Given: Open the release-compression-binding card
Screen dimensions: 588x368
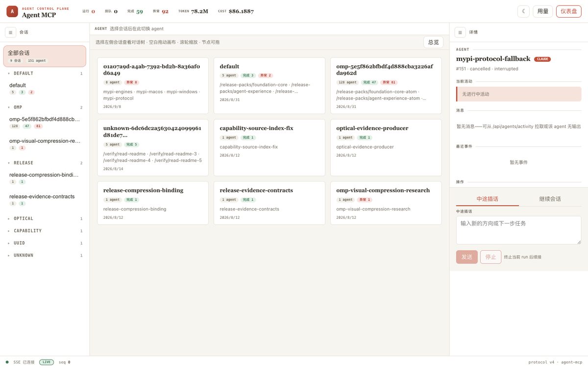Looking at the screenshot, I should click(153, 203).
